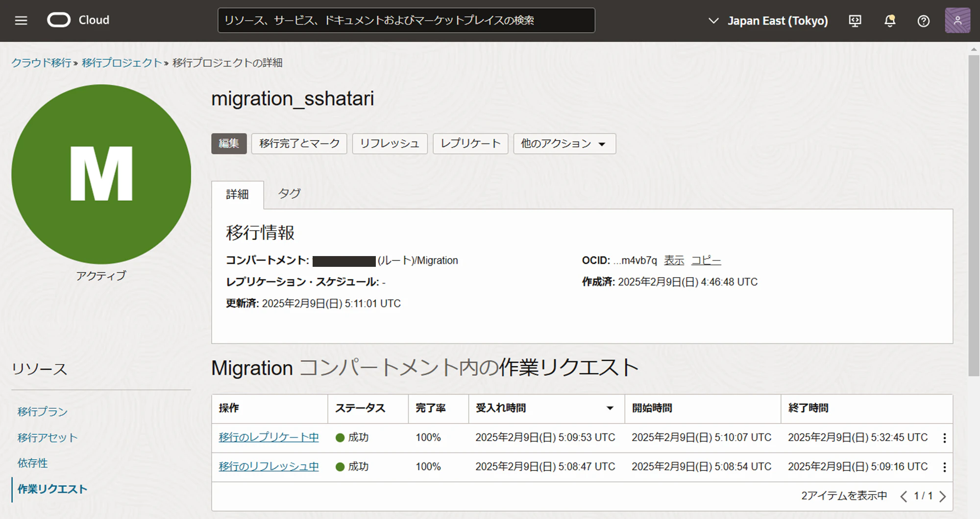Click the migration_sshatari project title
Viewport: 980px width, 519px height.
293,98
